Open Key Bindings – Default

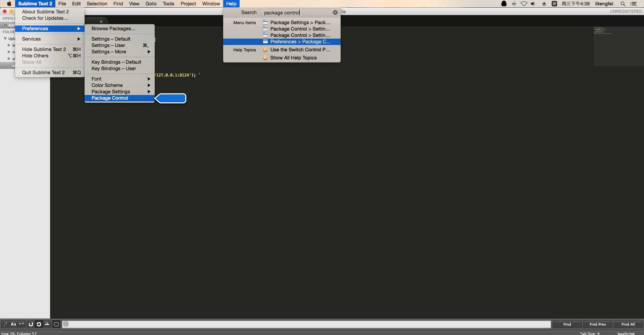pos(119,62)
